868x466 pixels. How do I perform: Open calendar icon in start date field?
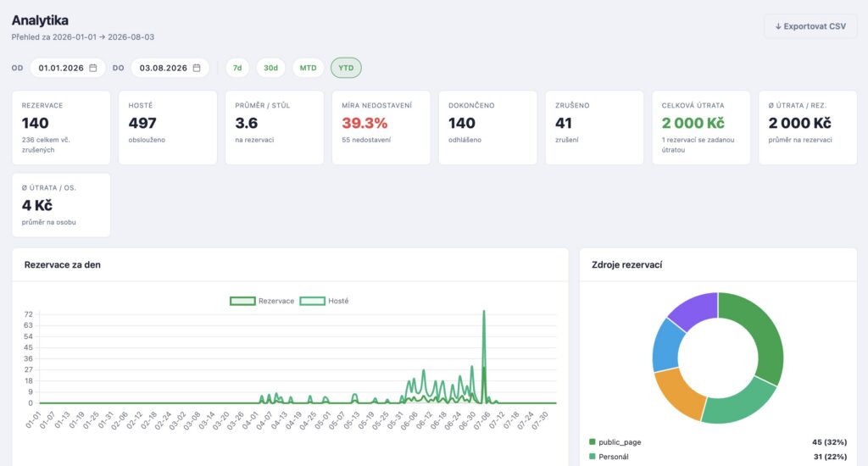(x=93, y=68)
